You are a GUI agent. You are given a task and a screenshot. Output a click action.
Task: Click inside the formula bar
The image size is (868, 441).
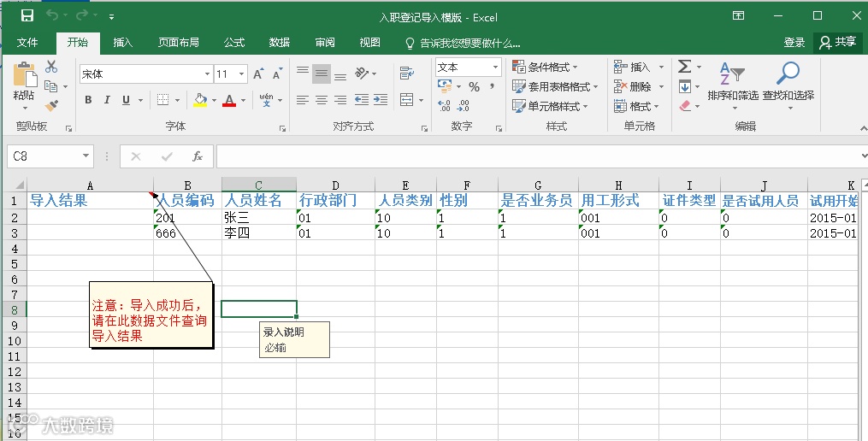click(x=537, y=156)
